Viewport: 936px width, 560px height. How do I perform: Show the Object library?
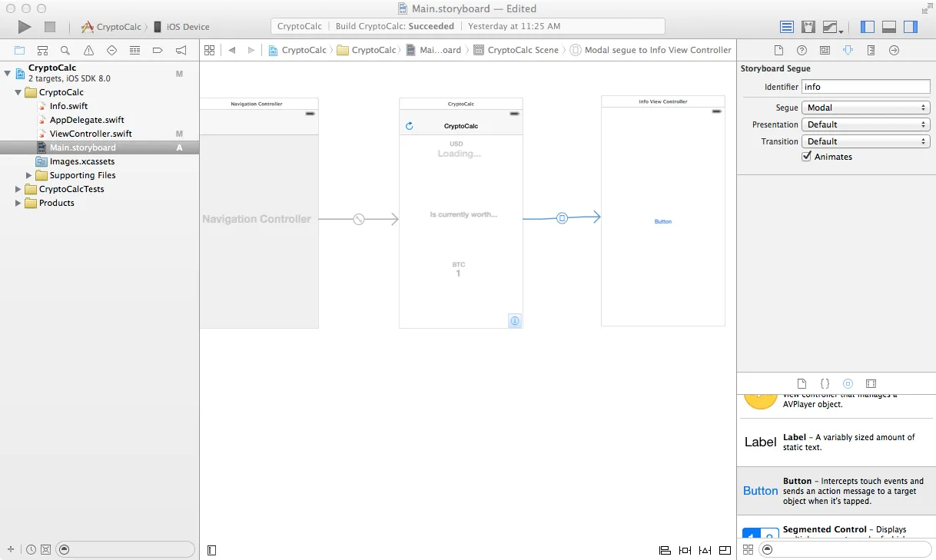click(848, 383)
